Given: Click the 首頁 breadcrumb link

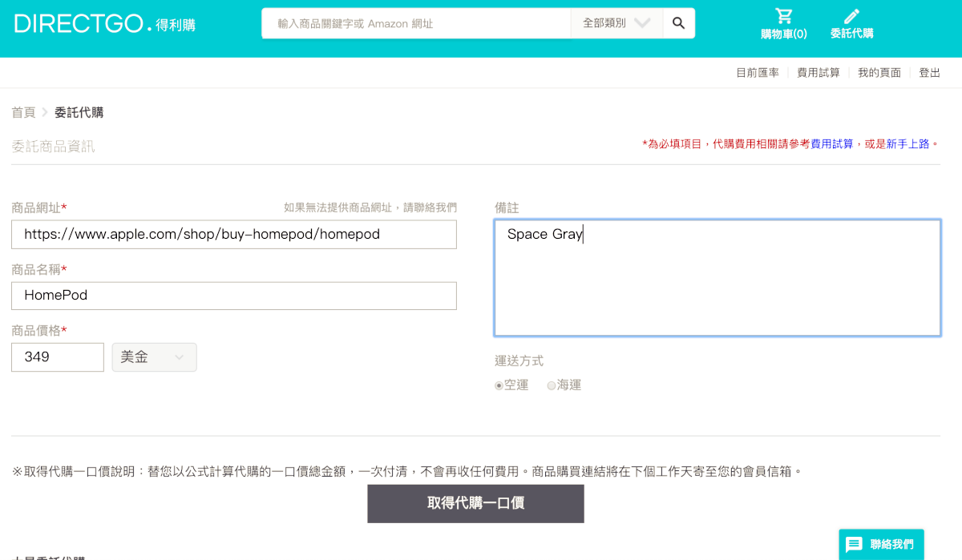Looking at the screenshot, I should pyautogui.click(x=23, y=112).
